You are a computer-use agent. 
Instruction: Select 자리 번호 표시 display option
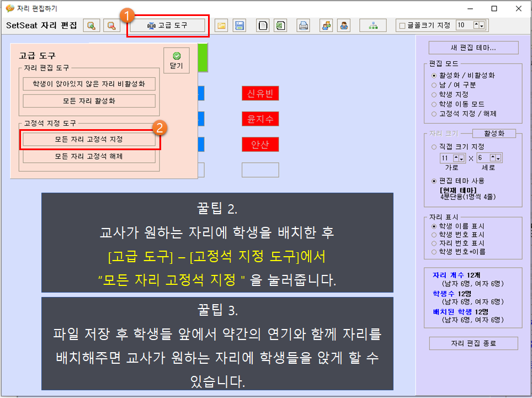[x=457, y=243]
